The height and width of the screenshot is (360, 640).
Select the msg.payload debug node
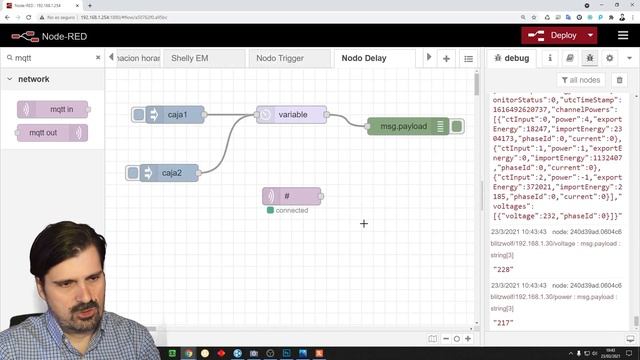point(408,127)
